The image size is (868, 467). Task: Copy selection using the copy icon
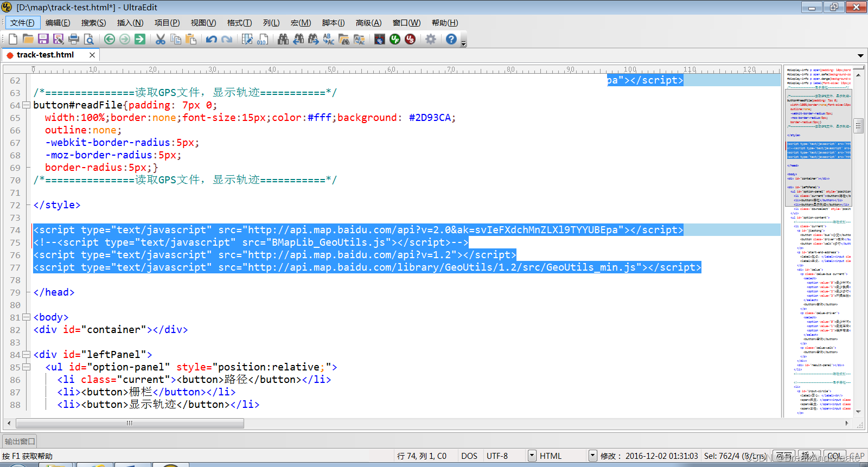[x=176, y=39]
